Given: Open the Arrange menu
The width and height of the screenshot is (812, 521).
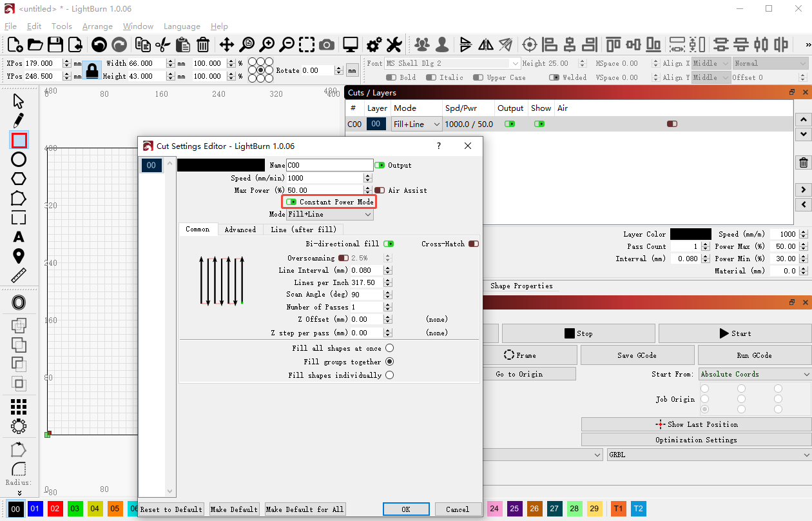Looking at the screenshot, I should (97, 26).
